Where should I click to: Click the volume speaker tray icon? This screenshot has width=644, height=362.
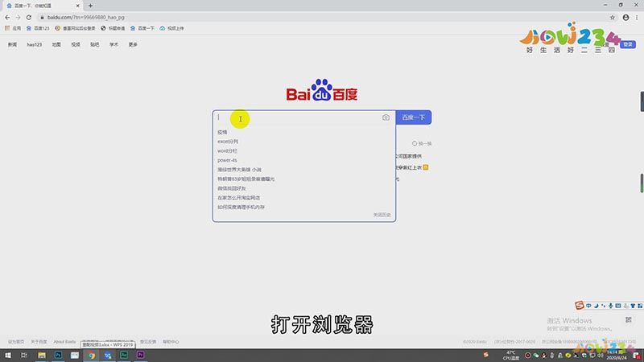[600, 355]
